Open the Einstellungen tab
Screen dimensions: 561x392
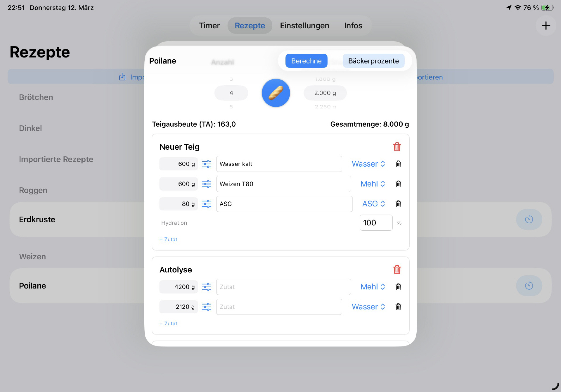click(x=304, y=26)
